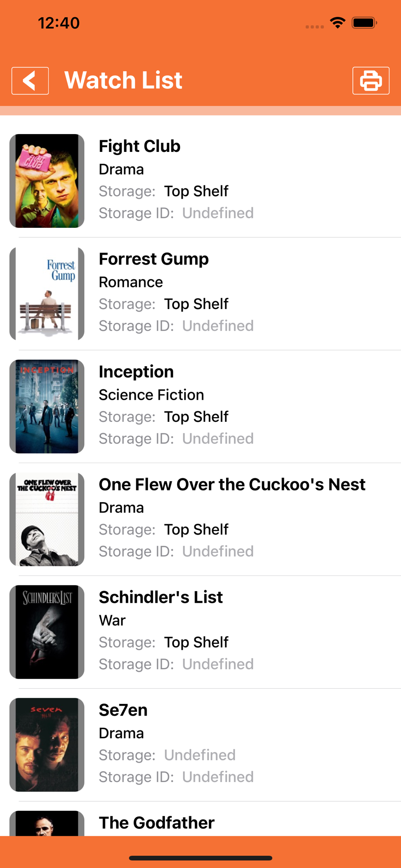Open the Forrest Gump poster thumbnail

click(x=47, y=294)
